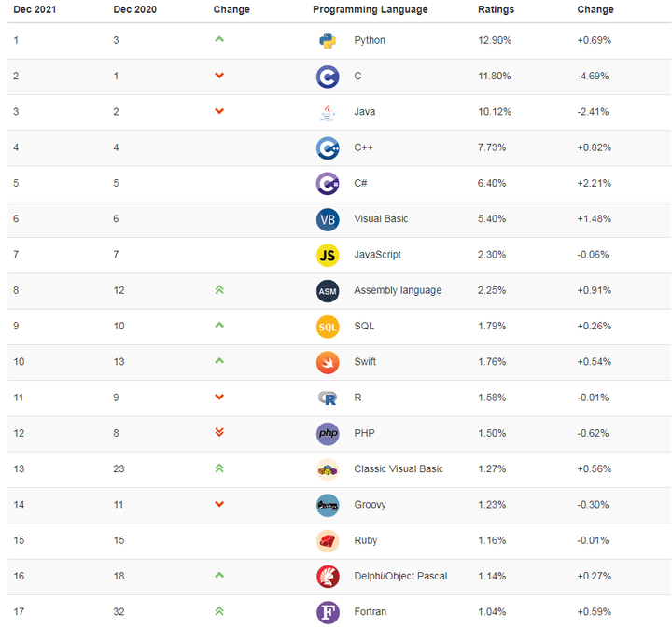672x628 pixels.
Task: Click the C# rating value 6.40%
Action: 494,183
